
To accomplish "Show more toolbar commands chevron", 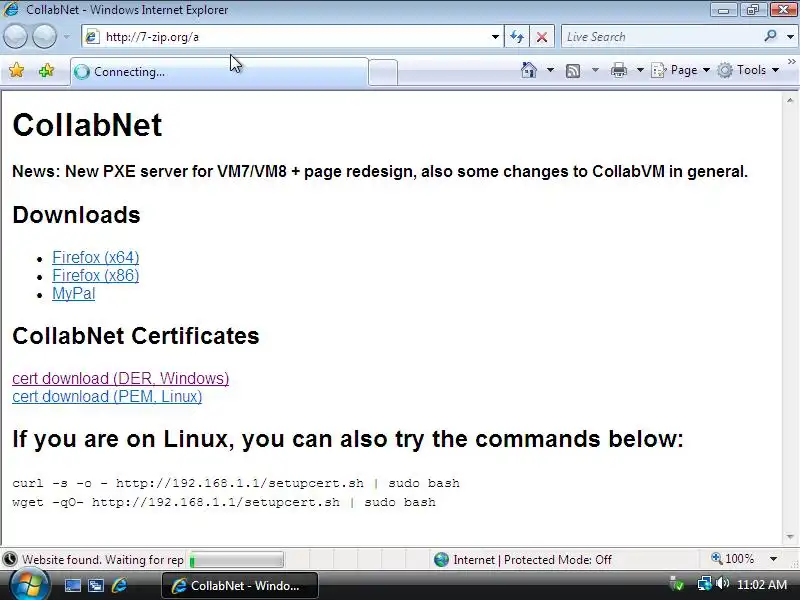I will click(791, 62).
